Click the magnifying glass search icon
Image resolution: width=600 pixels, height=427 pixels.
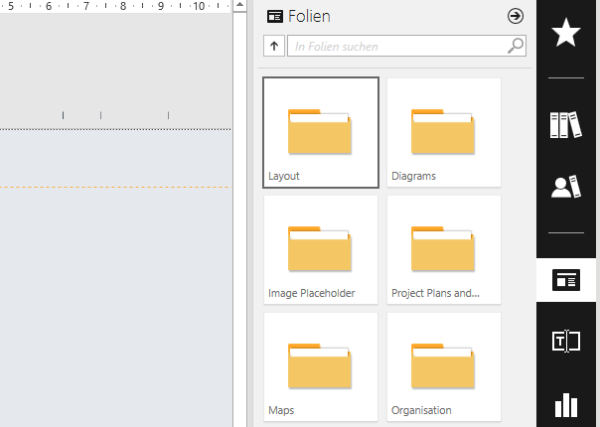(515, 46)
